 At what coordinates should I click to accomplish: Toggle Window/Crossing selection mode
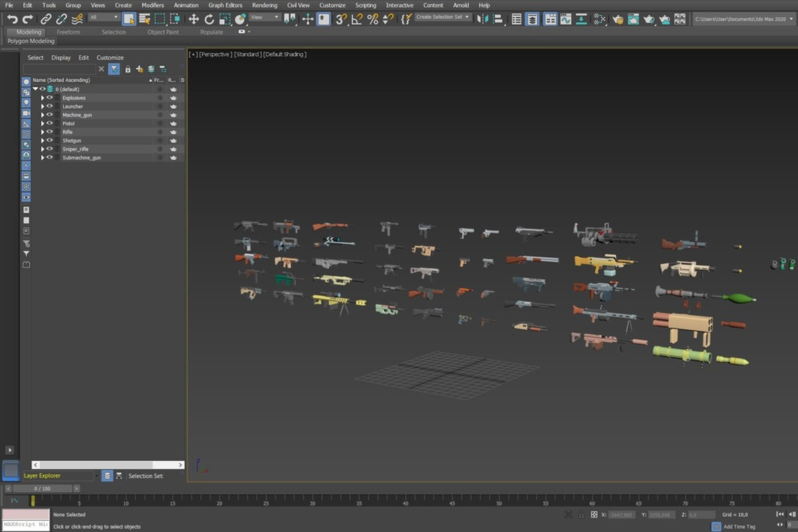[175, 19]
